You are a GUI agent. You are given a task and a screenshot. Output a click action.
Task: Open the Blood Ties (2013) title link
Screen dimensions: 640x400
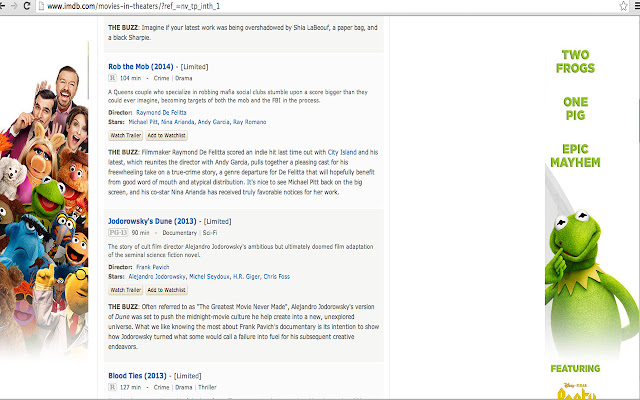click(138, 376)
